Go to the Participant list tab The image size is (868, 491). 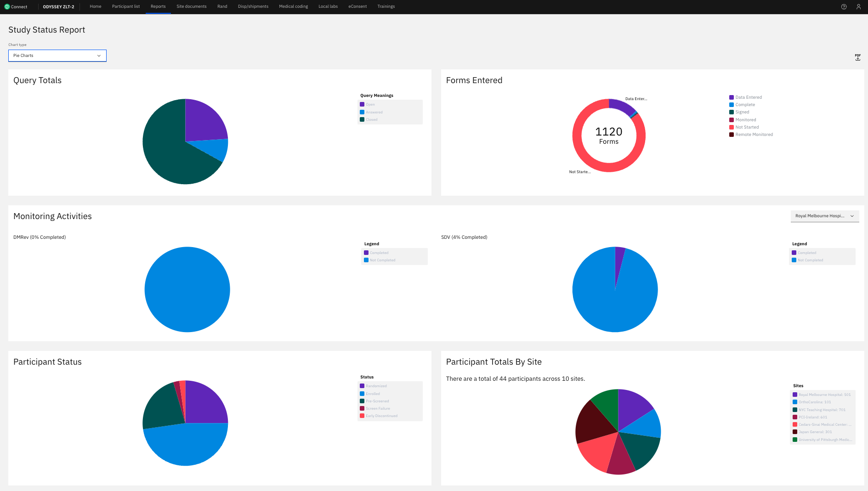126,7
